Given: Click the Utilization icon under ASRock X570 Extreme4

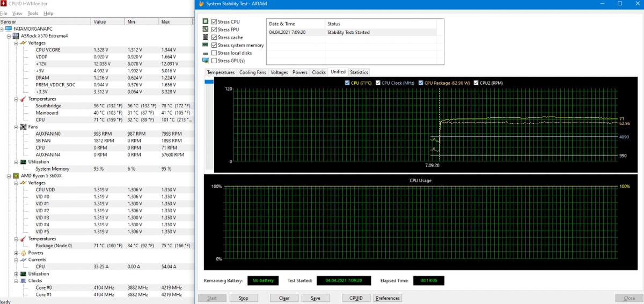Looking at the screenshot, I should click(23, 161).
